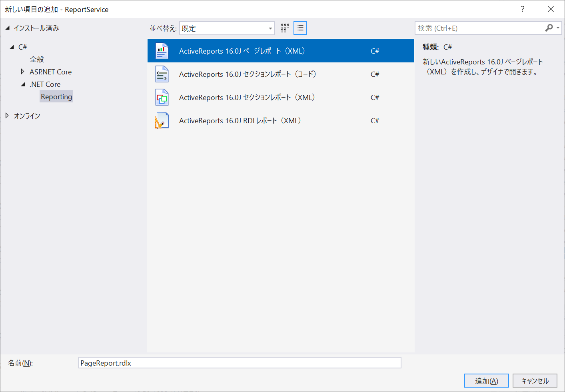Click the ページレポート (XML) template icon
This screenshot has height=392, width=565.
(x=162, y=51)
